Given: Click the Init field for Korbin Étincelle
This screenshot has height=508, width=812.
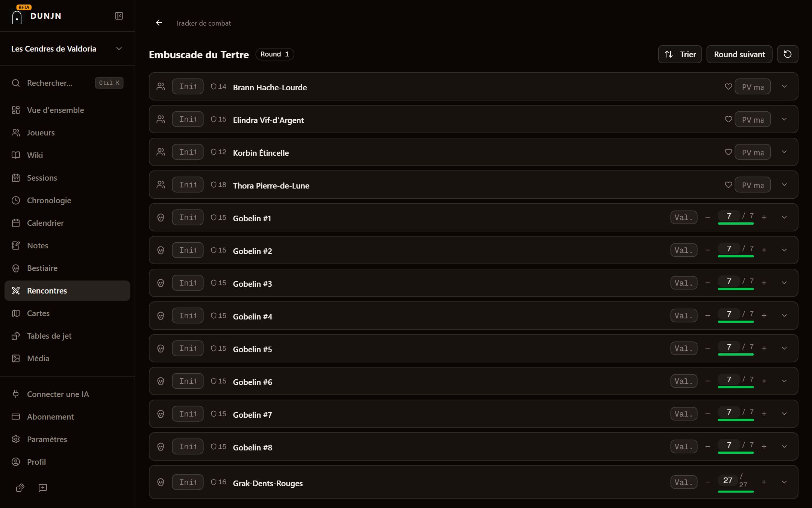Looking at the screenshot, I should tap(188, 152).
